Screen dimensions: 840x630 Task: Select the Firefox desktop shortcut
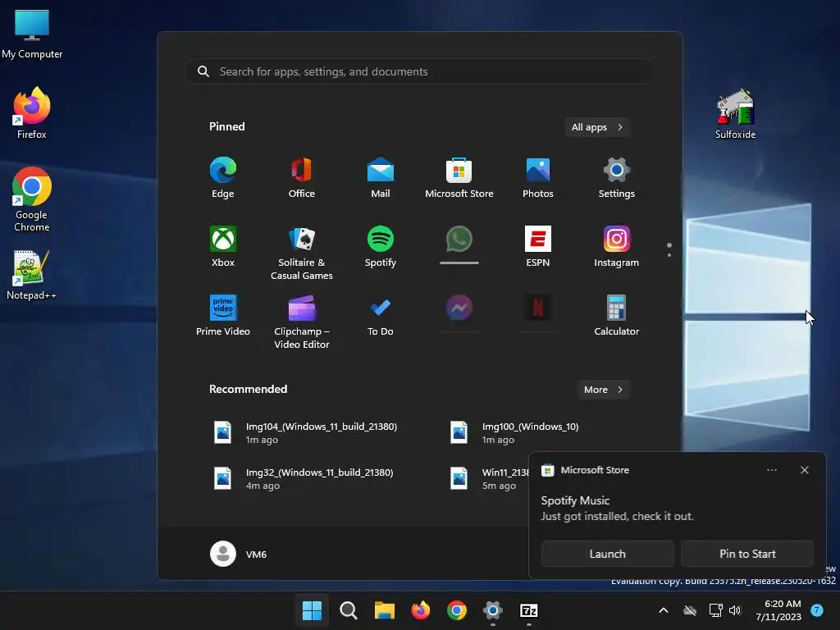32,113
